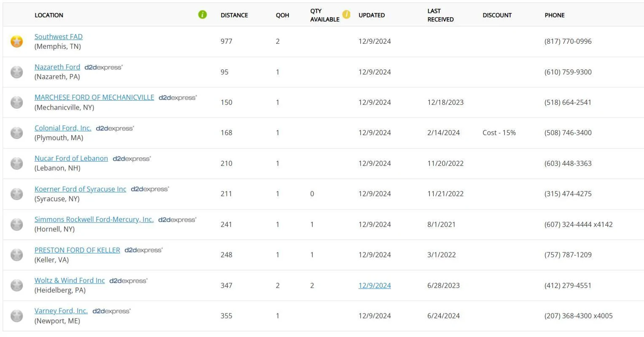Click the star icon for PRESTON FORD OF KELLER
Image resolution: width=644 pixels, height=337 pixels.
pos(16,255)
